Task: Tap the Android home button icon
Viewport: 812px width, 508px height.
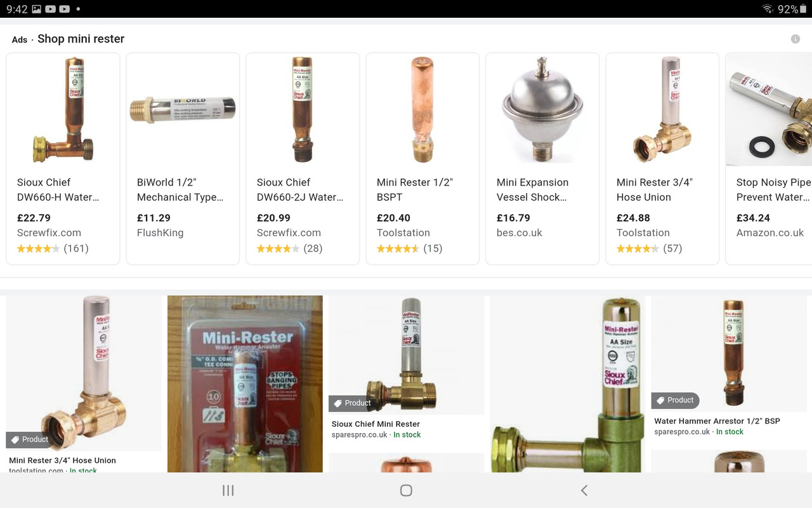Action: [406, 490]
